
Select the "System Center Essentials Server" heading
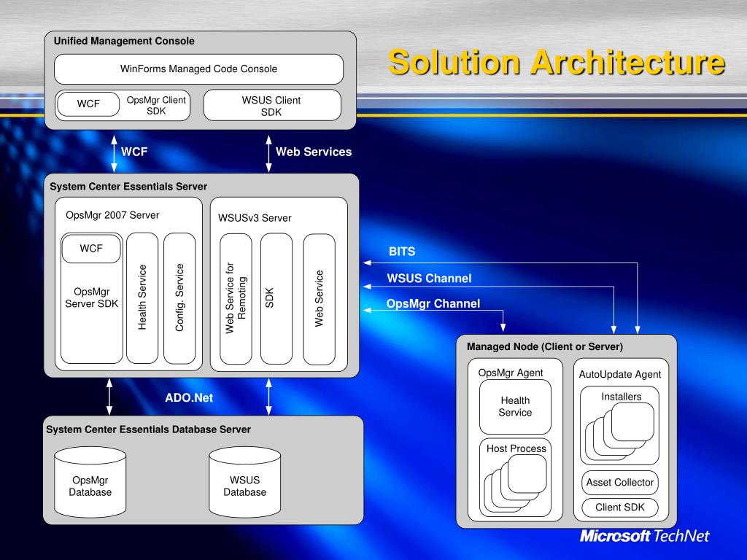[128, 187]
